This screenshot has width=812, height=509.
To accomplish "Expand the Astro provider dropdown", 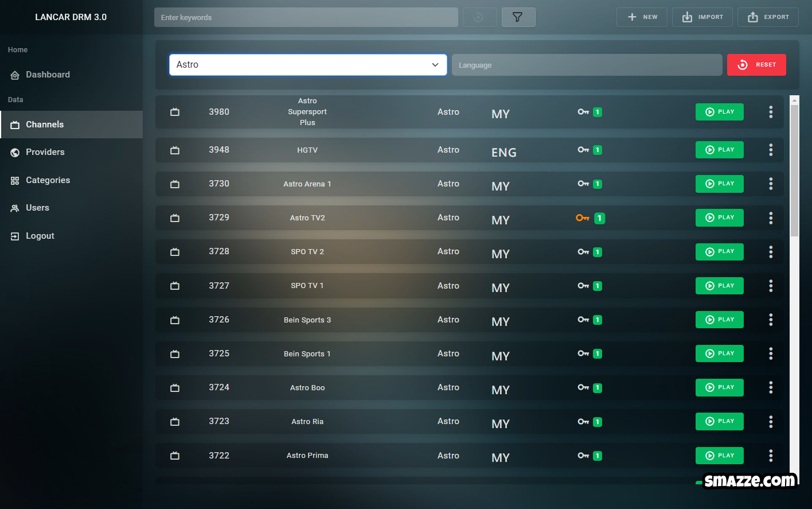I will pyautogui.click(x=308, y=65).
